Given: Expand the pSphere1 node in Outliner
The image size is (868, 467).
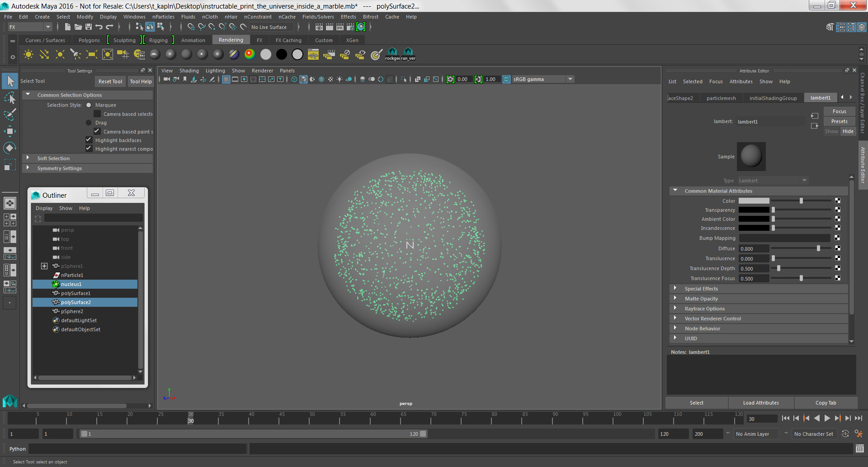Looking at the screenshot, I should 44,266.
